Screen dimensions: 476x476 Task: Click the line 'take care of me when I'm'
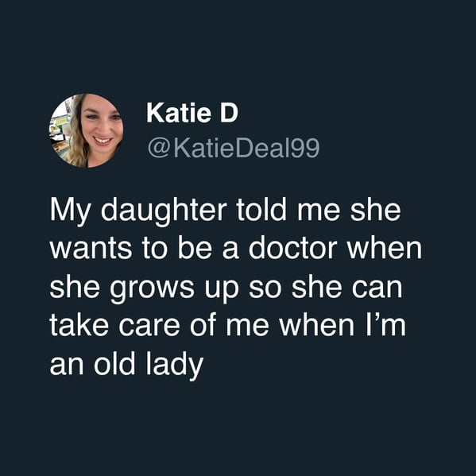coord(228,325)
